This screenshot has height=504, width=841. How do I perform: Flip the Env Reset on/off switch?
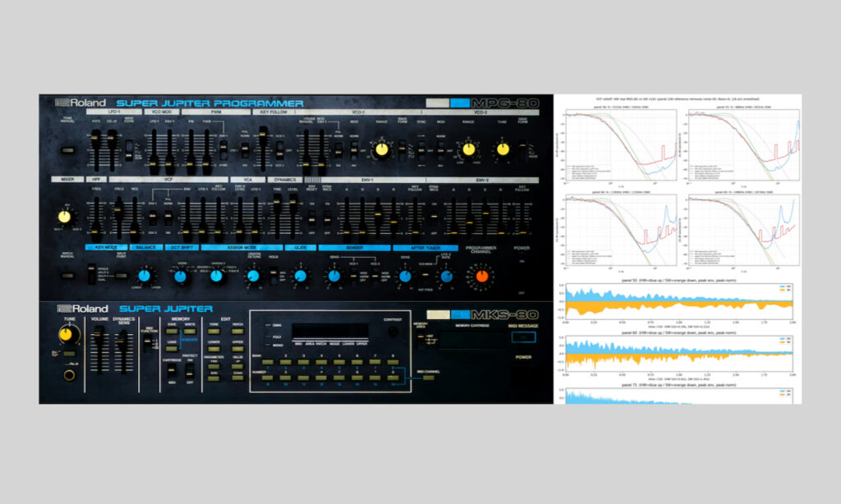pos(311,218)
